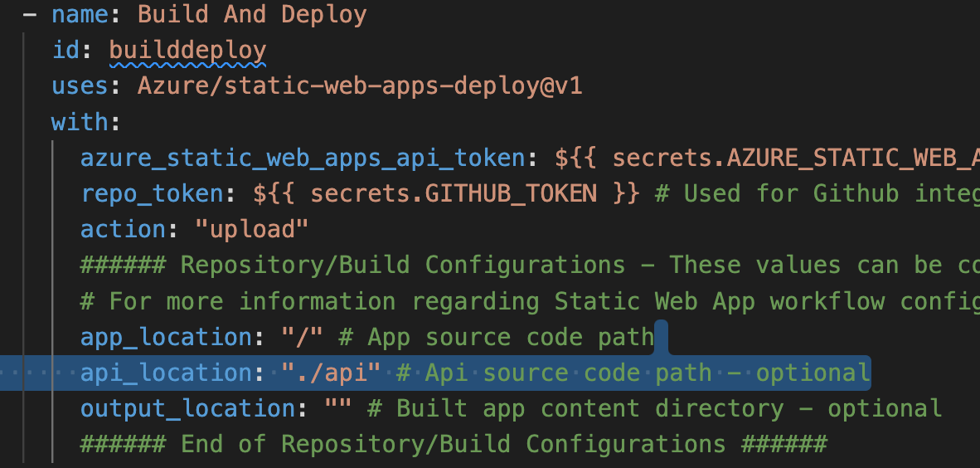Click the "./api" value in highlighted line
The width and height of the screenshot is (980, 468).
tap(331, 373)
